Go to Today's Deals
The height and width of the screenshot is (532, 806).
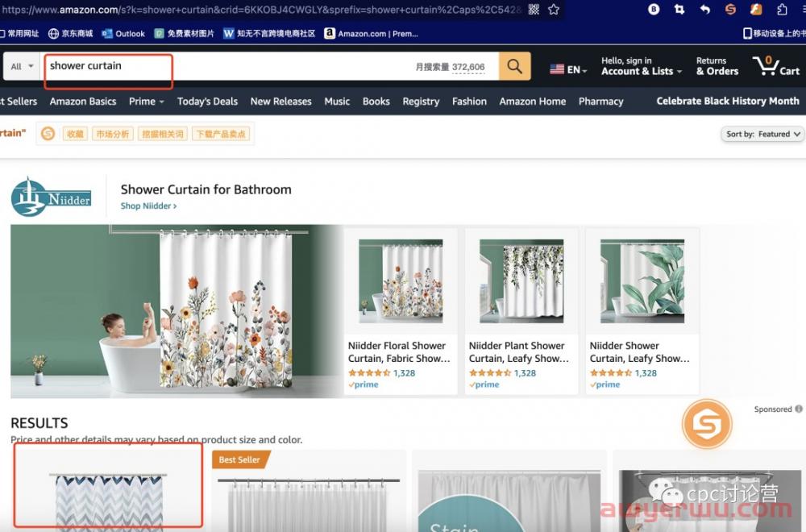point(207,102)
